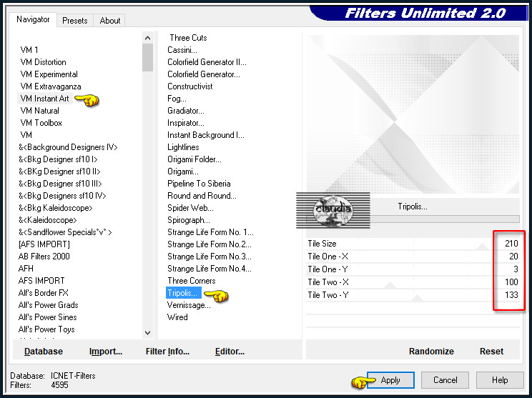Apply the Tripolis filter
Screen dimensions: 532x398
point(390,380)
